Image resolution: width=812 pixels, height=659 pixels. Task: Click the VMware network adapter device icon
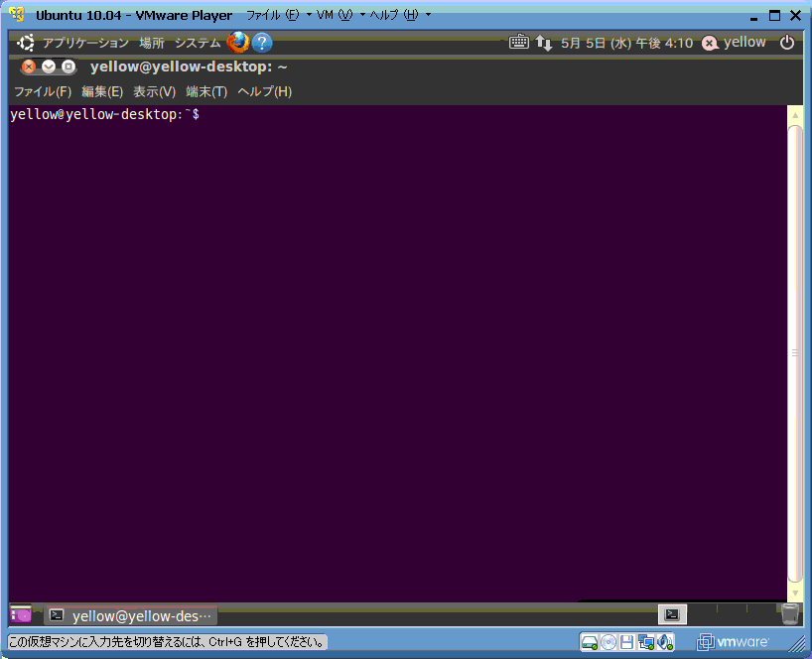tap(646, 642)
